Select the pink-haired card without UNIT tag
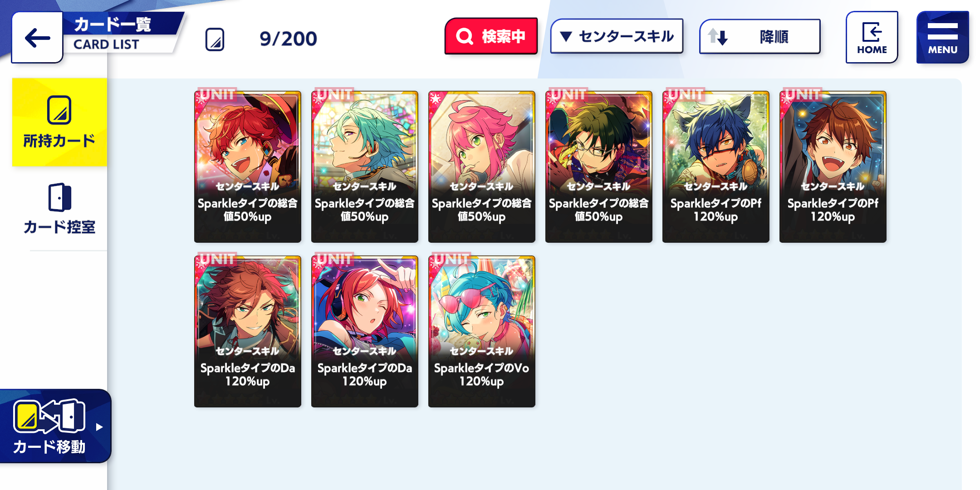Viewport: 980px width, 490px height. [482, 167]
